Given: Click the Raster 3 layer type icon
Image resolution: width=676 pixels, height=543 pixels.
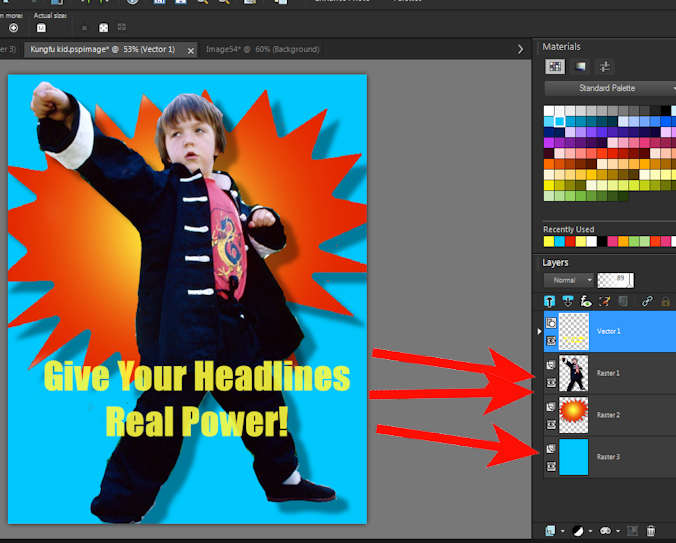Looking at the screenshot, I should (x=551, y=449).
